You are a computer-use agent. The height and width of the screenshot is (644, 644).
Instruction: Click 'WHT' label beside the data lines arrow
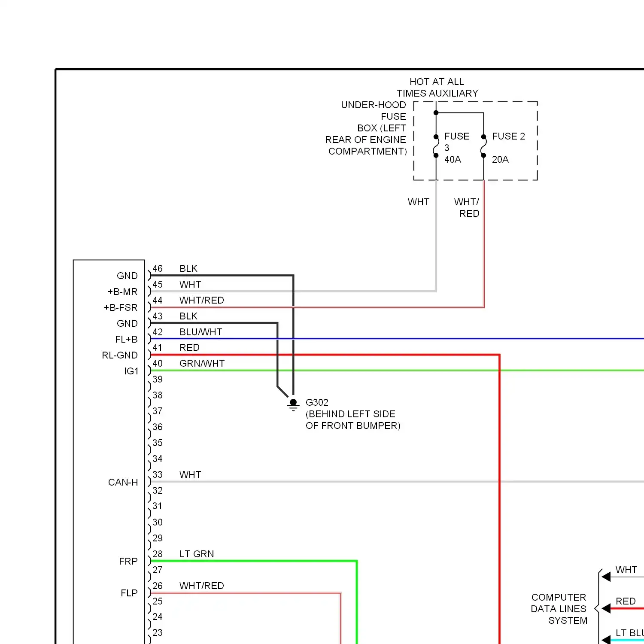626,570
